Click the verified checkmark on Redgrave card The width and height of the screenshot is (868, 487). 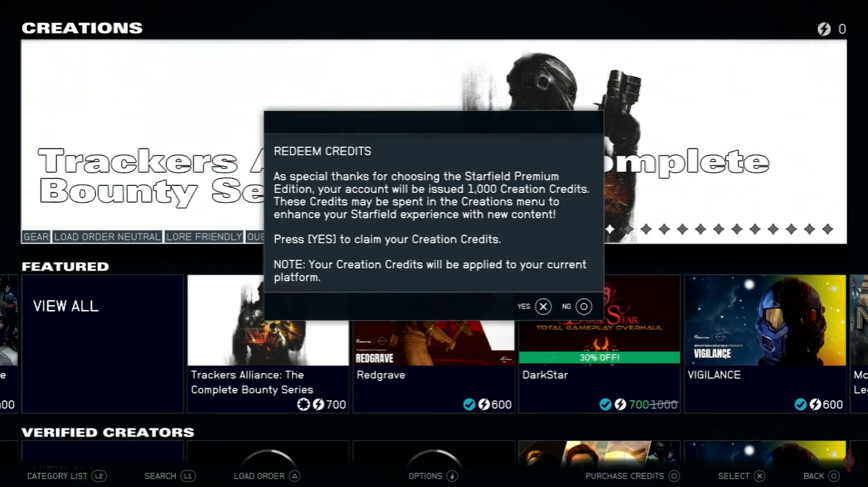point(469,405)
